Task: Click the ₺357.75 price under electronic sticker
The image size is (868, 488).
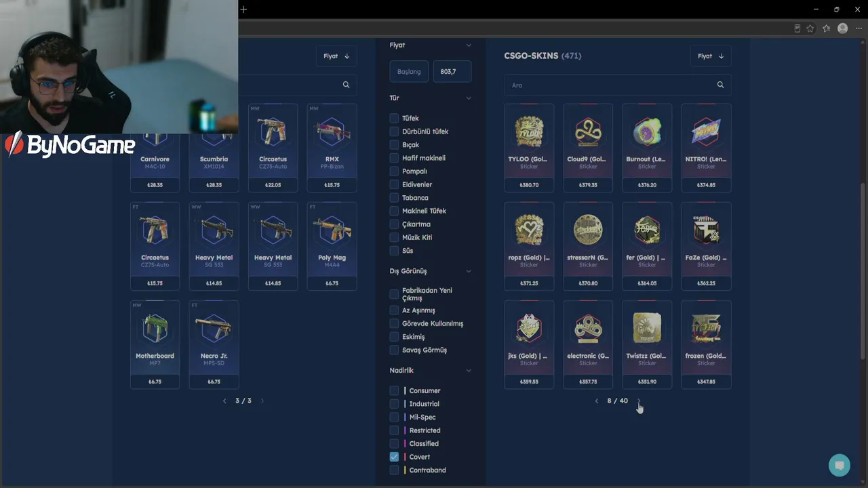Action: pos(588,381)
